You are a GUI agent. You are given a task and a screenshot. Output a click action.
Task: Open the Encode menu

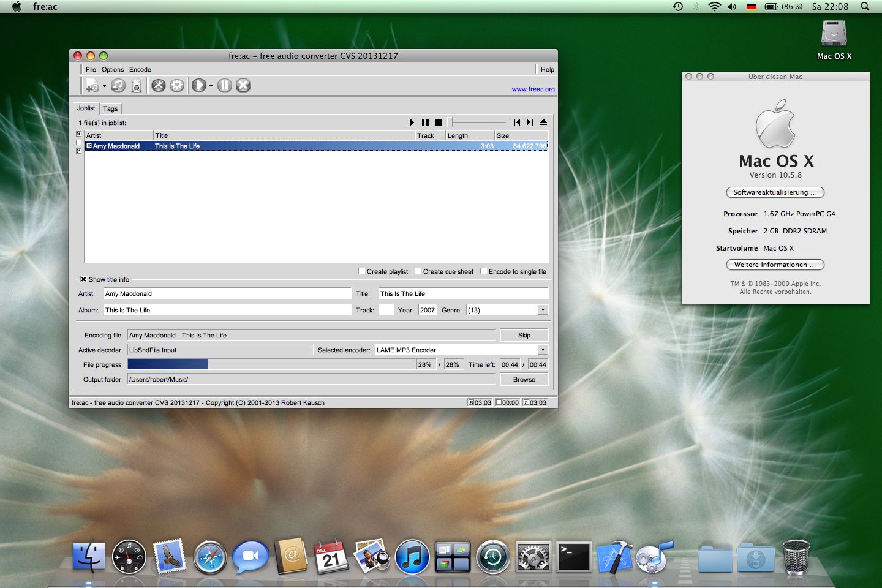coord(140,70)
